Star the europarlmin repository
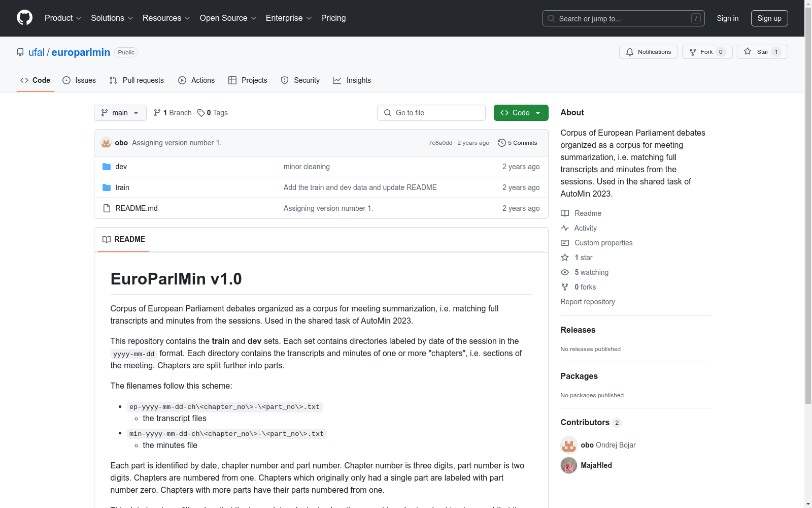This screenshot has width=812, height=508. (762, 52)
